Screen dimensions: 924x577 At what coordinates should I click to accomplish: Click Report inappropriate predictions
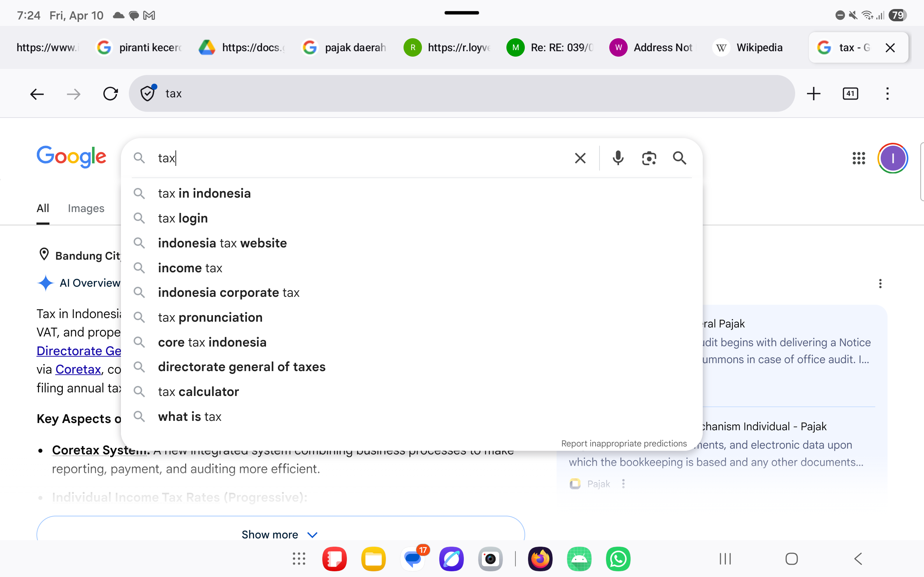tap(624, 443)
